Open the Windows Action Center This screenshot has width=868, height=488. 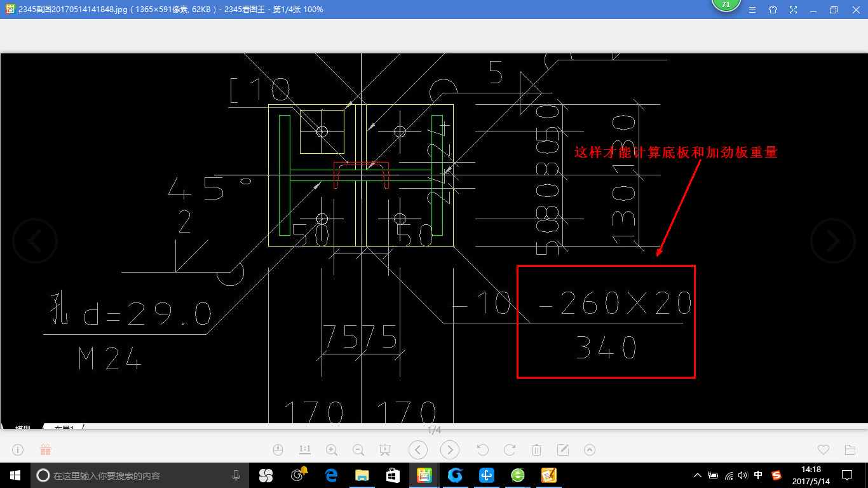click(847, 475)
